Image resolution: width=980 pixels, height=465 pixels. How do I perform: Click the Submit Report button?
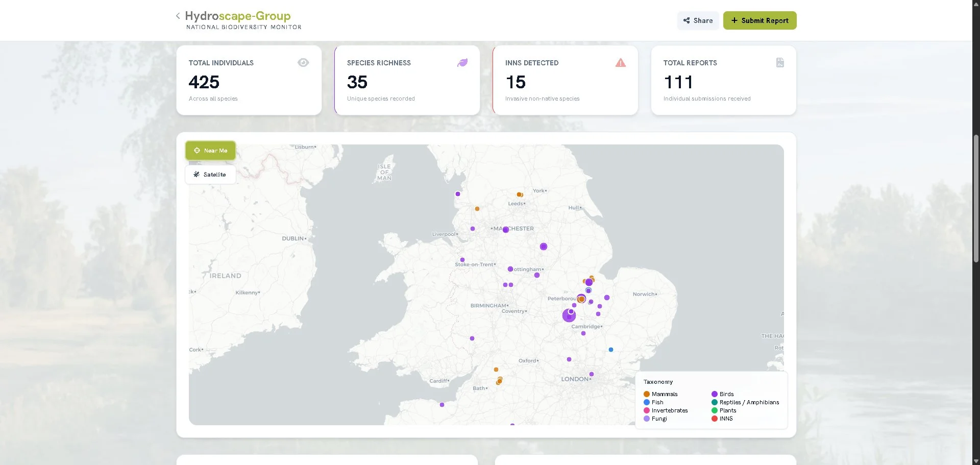pyautogui.click(x=759, y=20)
